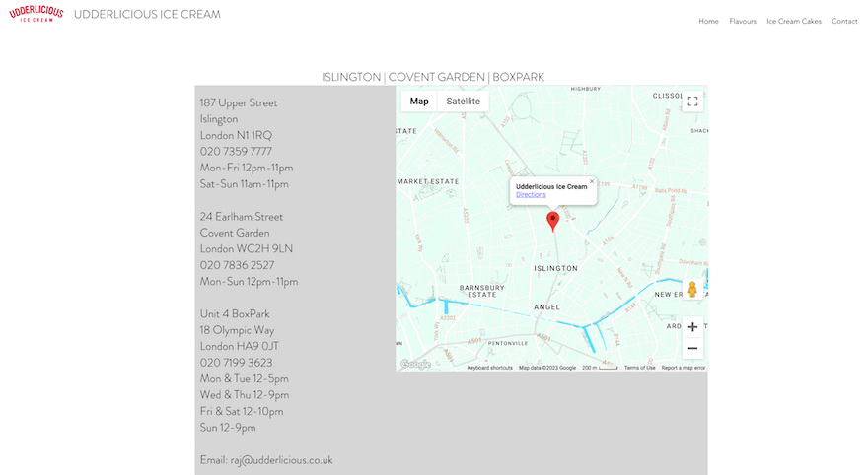Select the Street View pegman icon
This screenshot has width=868, height=475.
point(692,289)
